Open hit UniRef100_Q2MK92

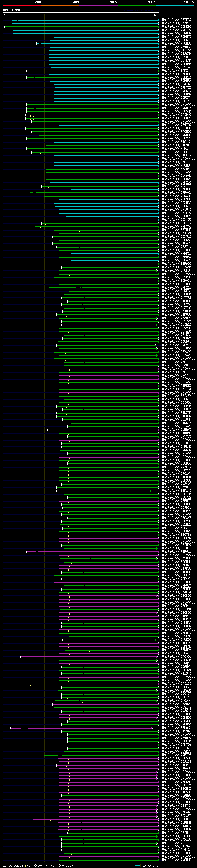pos(177,26)
